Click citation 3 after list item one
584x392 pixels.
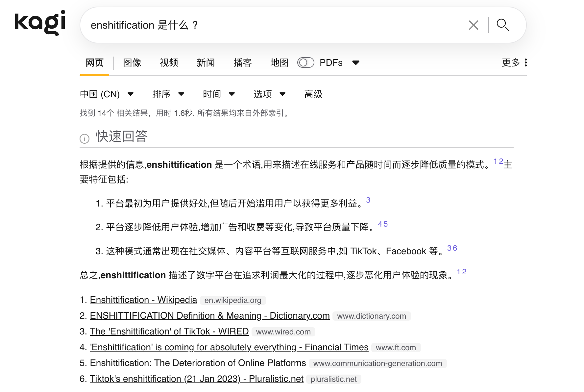click(368, 200)
